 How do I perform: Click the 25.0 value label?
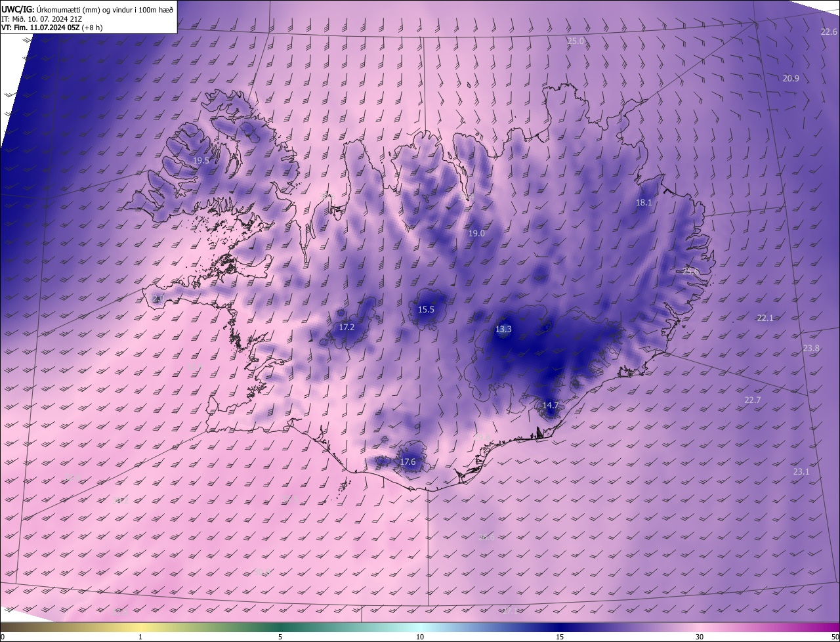tap(576, 41)
